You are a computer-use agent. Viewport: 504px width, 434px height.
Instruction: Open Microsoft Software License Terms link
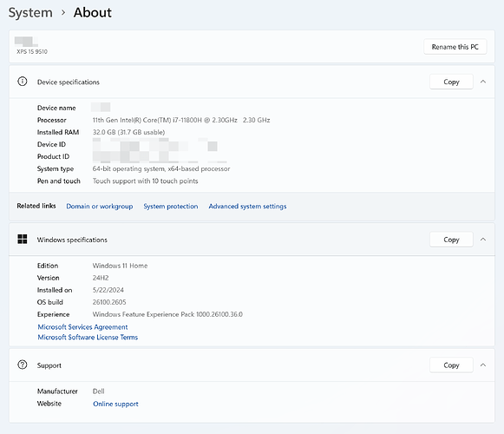88,337
